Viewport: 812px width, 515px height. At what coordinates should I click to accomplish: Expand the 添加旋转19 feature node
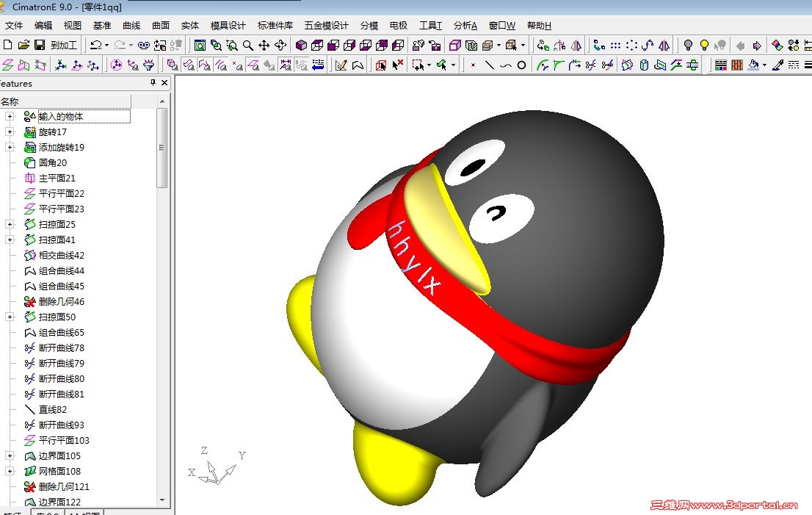(x=10, y=147)
